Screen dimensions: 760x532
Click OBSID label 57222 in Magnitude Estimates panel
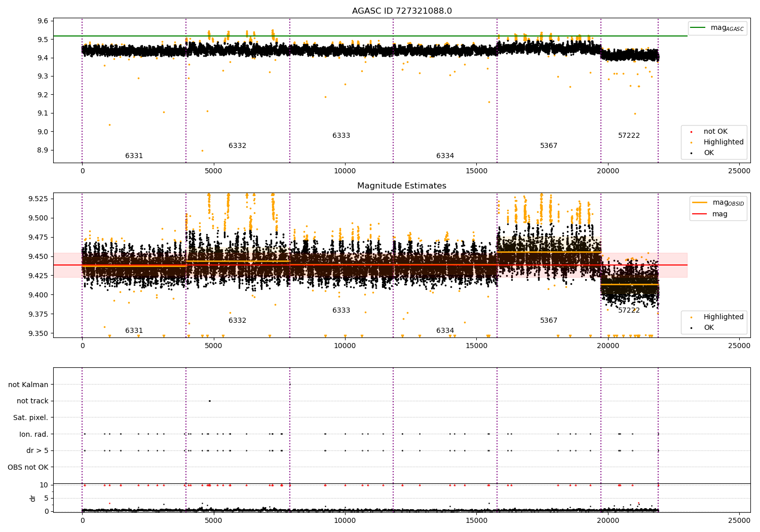coord(629,311)
